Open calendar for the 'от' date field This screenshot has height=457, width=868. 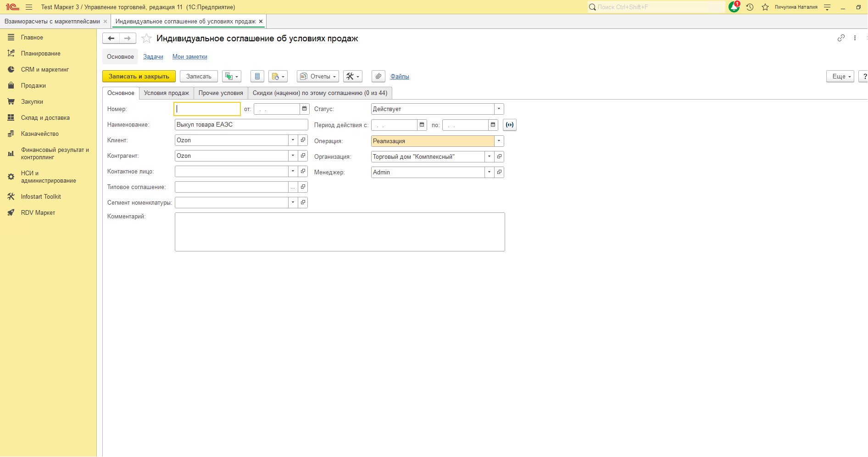(304, 109)
